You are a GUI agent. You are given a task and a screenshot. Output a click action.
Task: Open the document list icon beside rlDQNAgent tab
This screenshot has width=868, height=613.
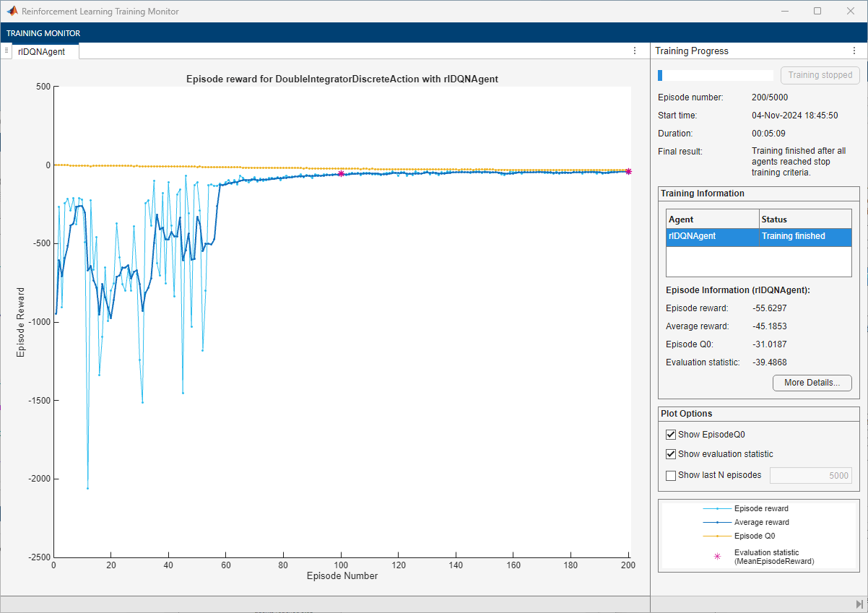pyautogui.click(x=6, y=51)
